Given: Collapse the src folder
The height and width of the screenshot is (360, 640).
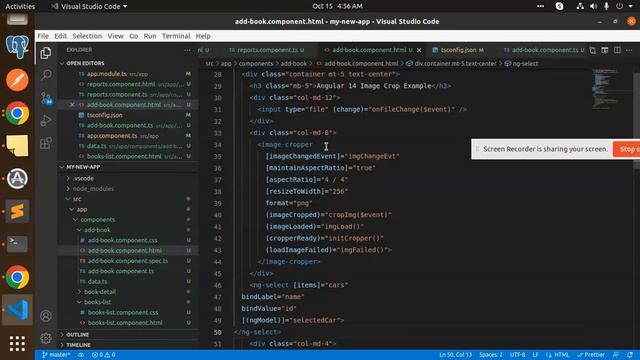Looking at the screenshot, I should [x=77, y=199].
